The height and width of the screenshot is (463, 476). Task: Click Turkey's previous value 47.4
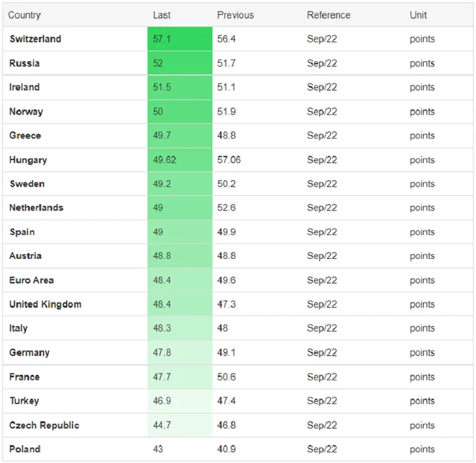(227, 401)
